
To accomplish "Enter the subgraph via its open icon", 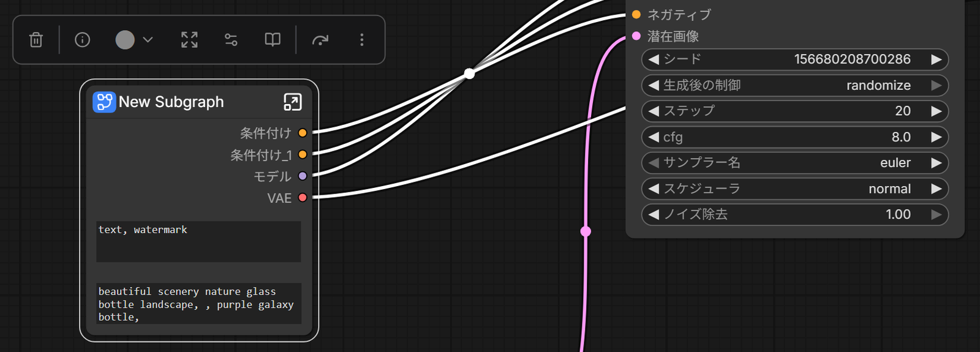I will (293, 102).
